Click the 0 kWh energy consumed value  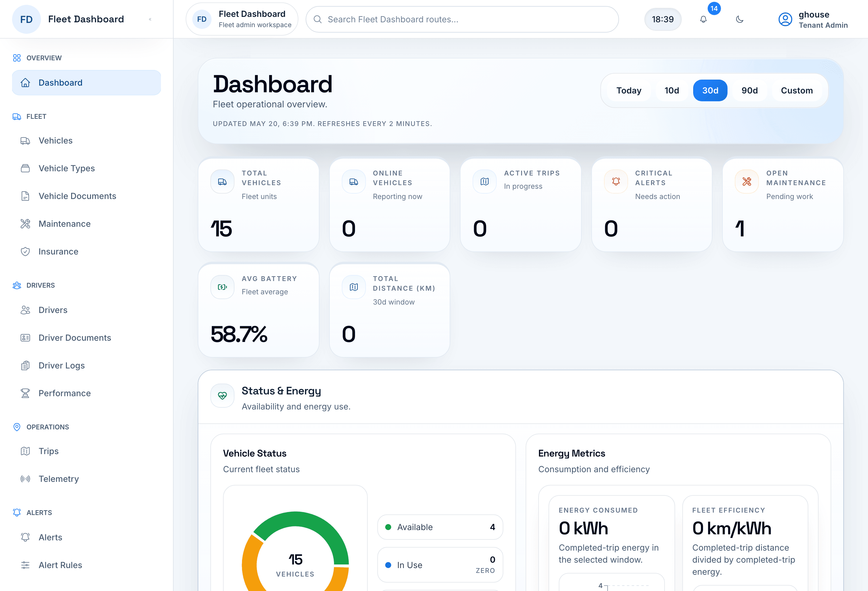point(583,528)
